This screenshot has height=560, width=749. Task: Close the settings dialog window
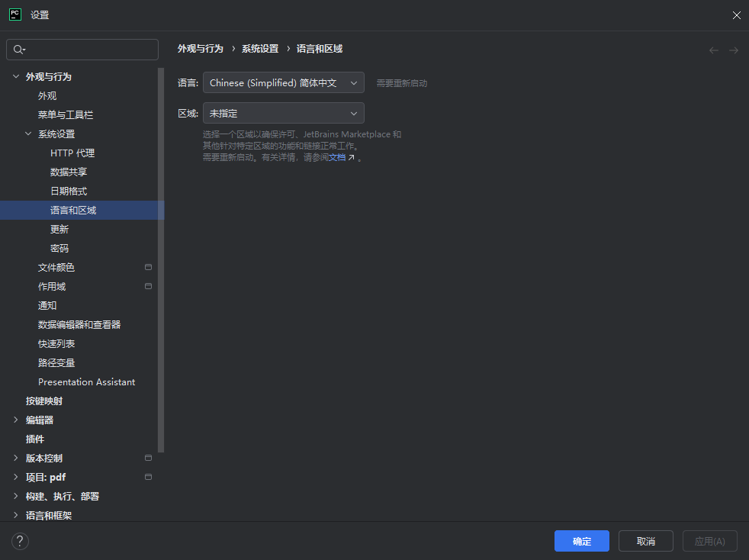[x=737, y=15]
